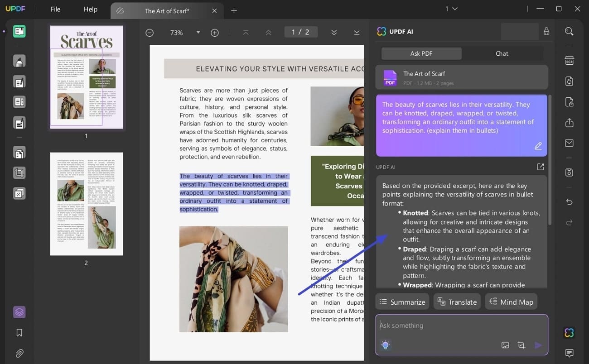Click the Summarize button
Viewport: 589px width, 364px height.
pos(402,301)
